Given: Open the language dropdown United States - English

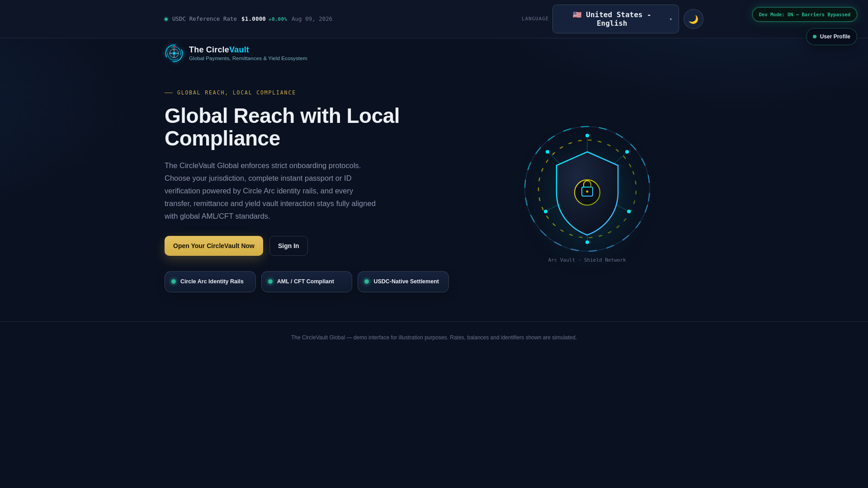Looking at the screenshot, I should pos(615,19).
